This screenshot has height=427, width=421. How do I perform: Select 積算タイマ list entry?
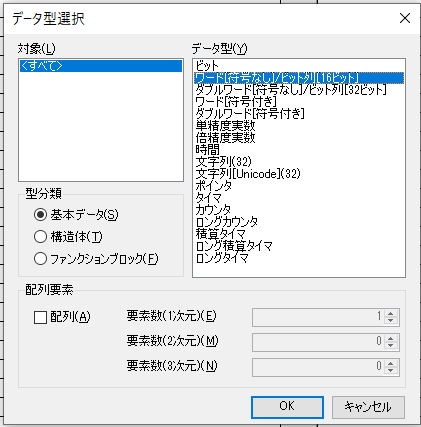299,234
